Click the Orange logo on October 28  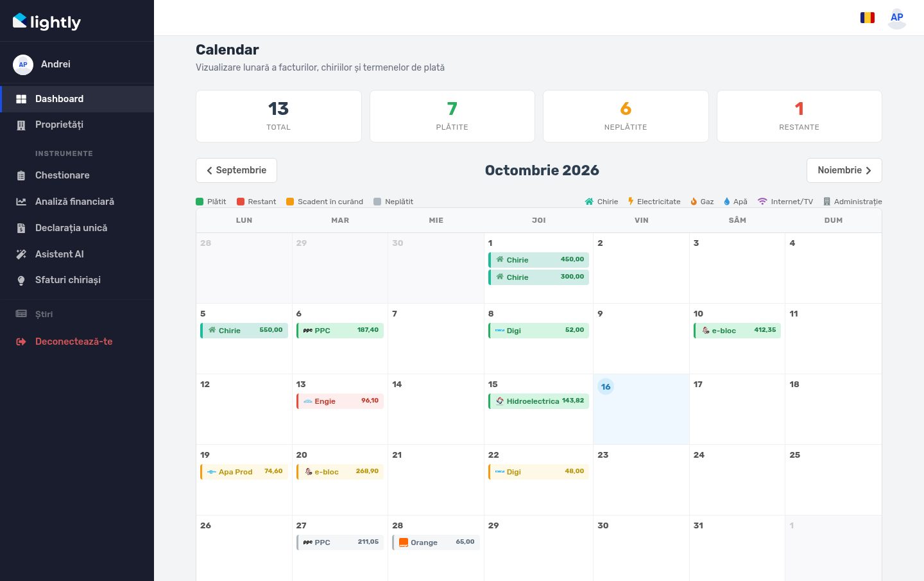(404, 542)
